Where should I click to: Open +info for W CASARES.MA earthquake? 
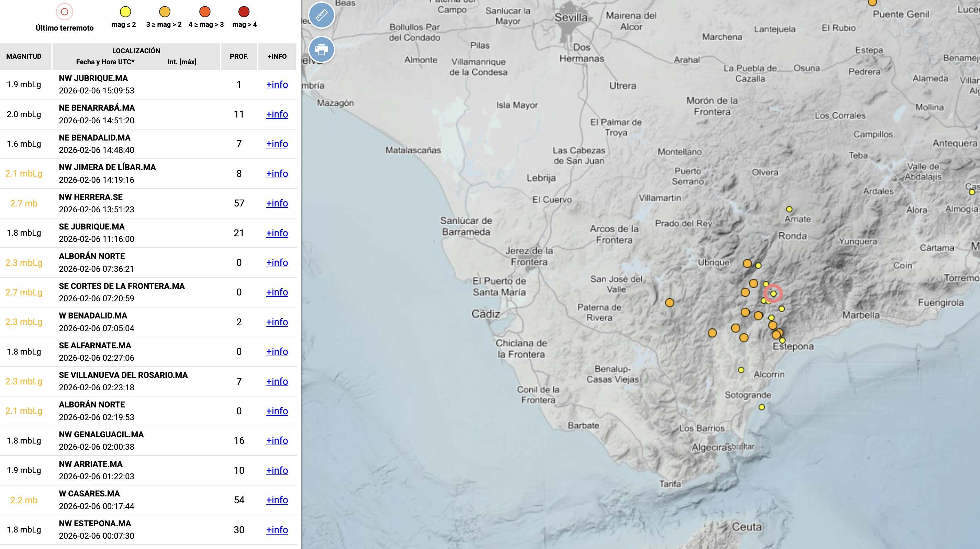tap(277, 500)
